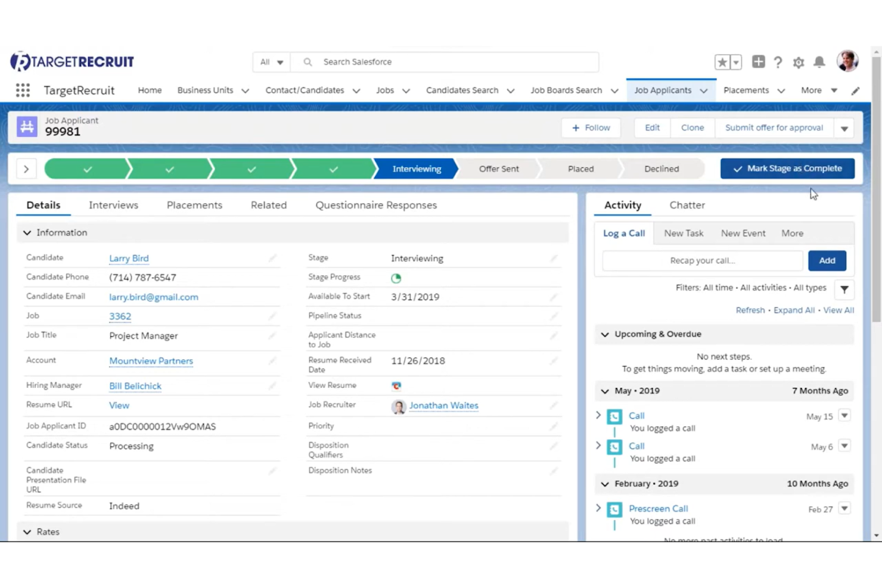Click the Recap your call field
882x588 pixels.
pyautogui.click(x=702, y=260)
